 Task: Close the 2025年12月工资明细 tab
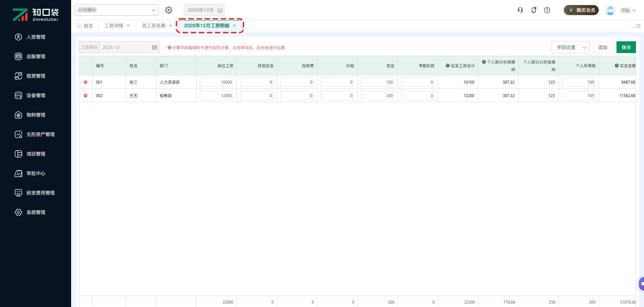click(x=234, y=26)
